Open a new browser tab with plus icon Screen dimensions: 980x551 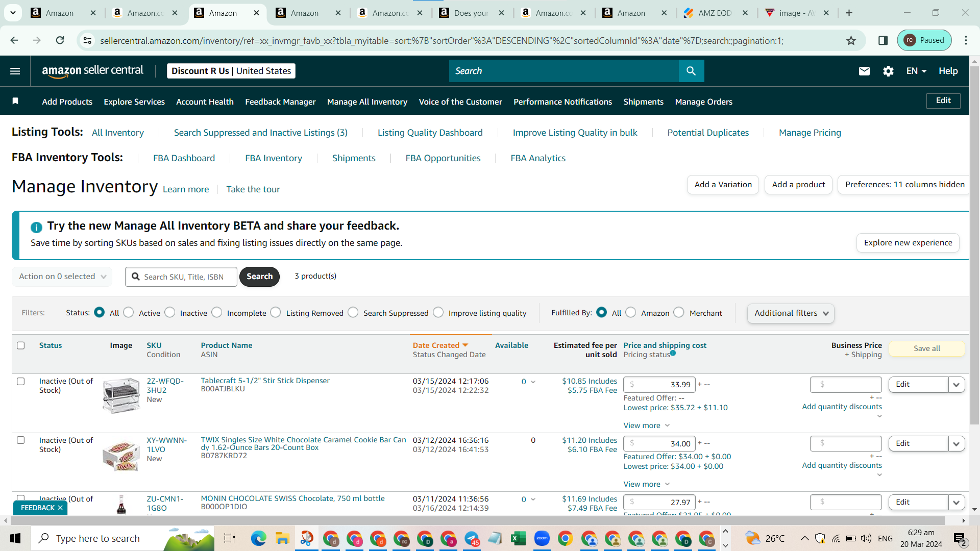point(849,13)
